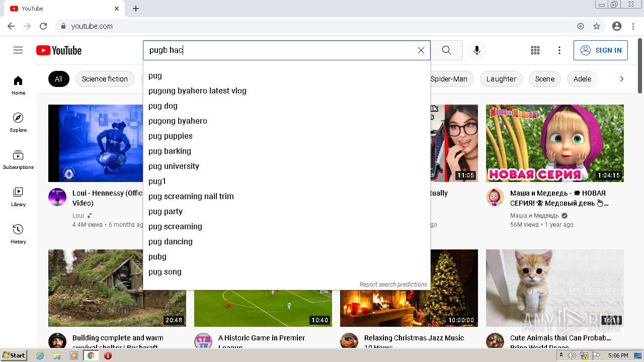
Task: Go back in browser
Action: [11, 26]
